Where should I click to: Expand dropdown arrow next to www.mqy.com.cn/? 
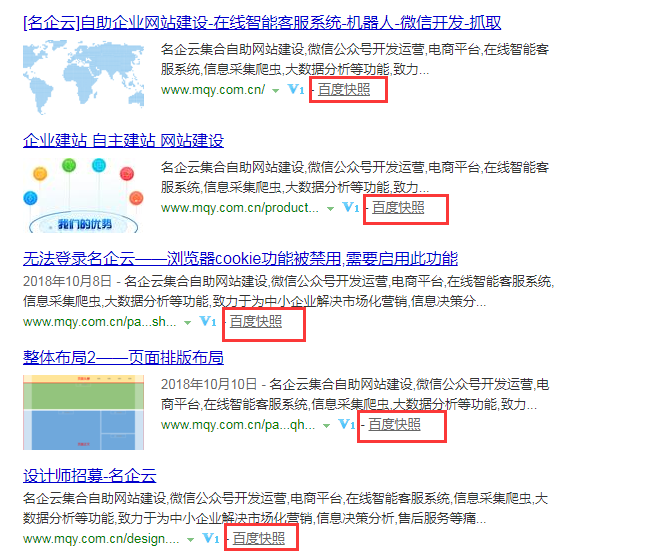(275, 90)
